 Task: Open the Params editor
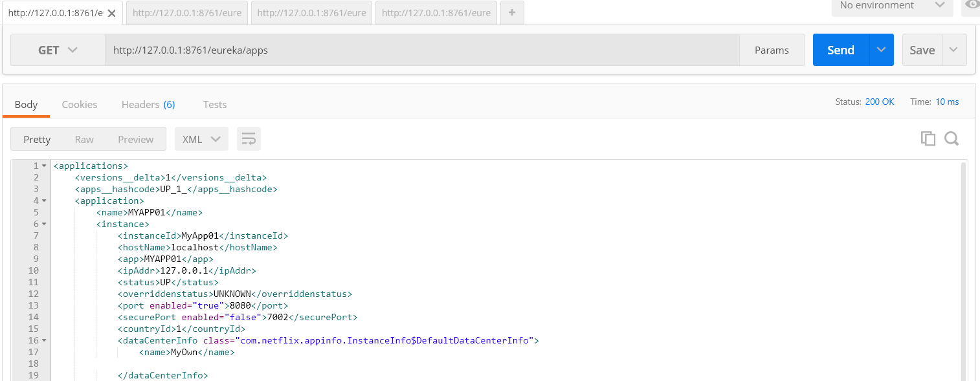point(772,50)
